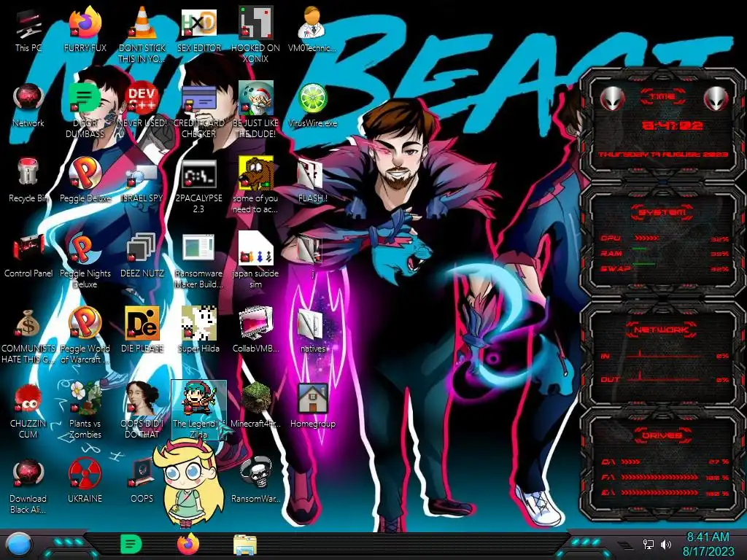
Task: Open the volume speaker tray icon
Action: (666, 544)
